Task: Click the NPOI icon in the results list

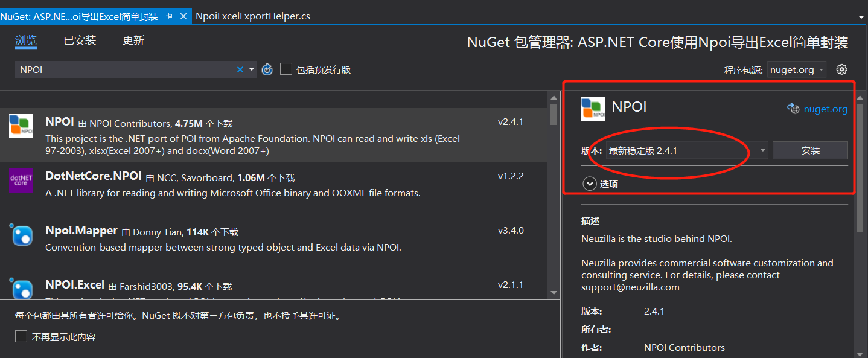Action: [x=22, y=127]
